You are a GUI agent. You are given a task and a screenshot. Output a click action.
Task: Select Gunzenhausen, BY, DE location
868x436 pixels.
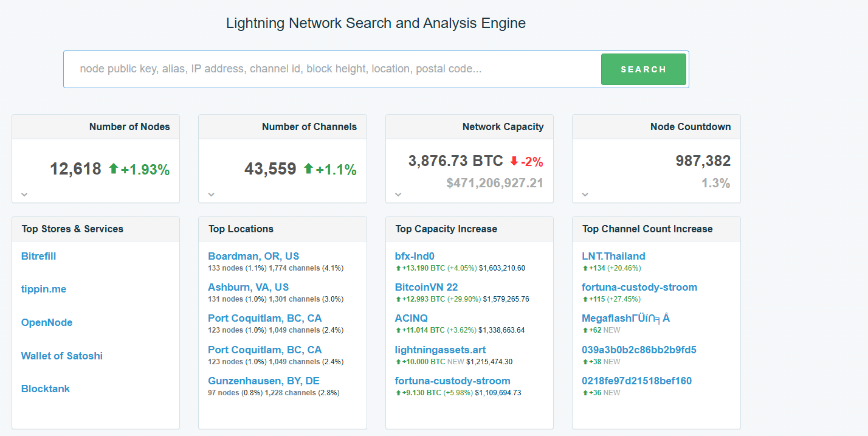tap(264, 381)
